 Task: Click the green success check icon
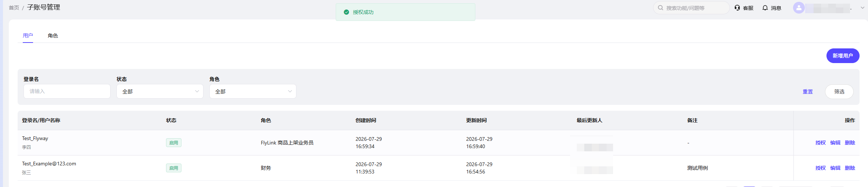(x=346, y=12)
